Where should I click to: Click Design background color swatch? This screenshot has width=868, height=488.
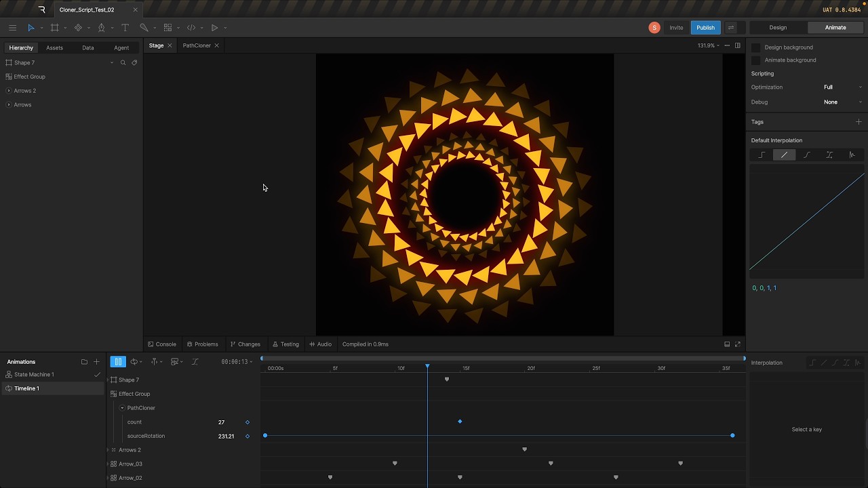coord(755,47)
